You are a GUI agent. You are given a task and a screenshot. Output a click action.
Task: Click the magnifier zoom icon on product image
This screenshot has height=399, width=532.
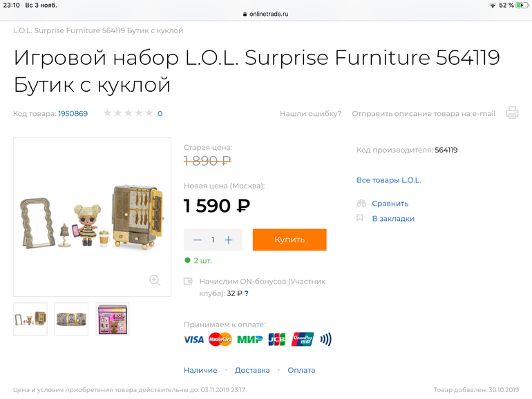click(x=155, y=280)
